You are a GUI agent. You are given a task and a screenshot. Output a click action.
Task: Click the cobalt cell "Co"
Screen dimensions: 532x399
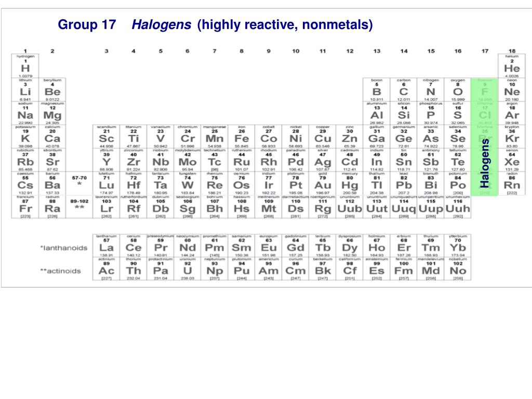(x=269, y=137)
